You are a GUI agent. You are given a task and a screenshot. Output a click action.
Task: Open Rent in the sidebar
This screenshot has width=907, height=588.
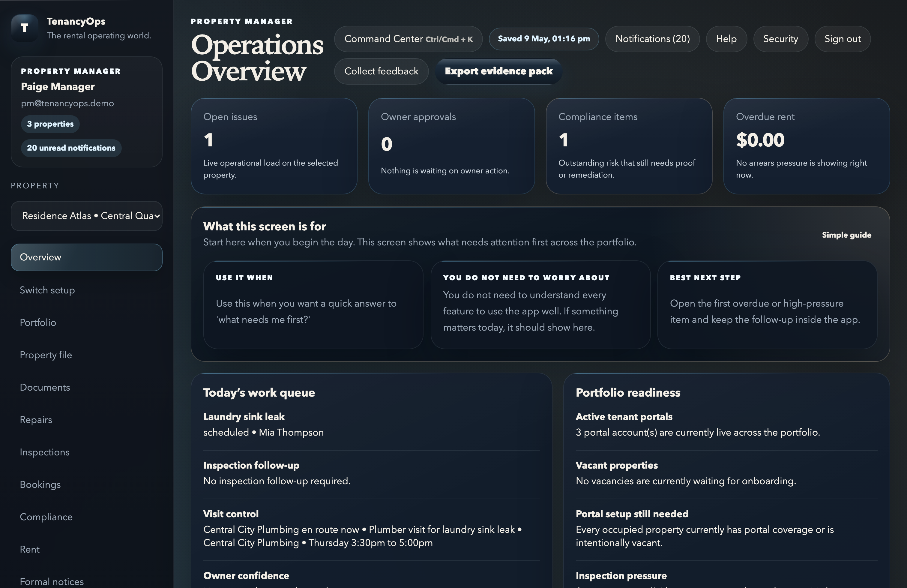(x=86, y=549)
